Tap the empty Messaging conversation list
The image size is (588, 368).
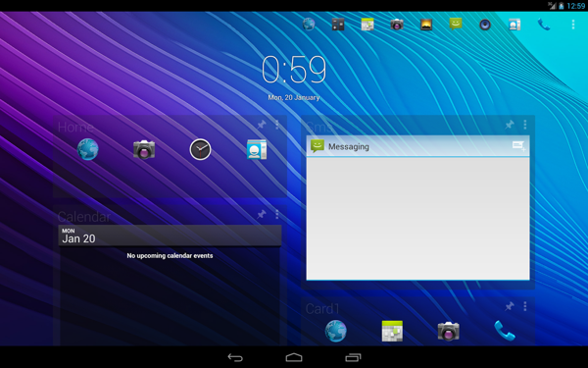[417, 219]
